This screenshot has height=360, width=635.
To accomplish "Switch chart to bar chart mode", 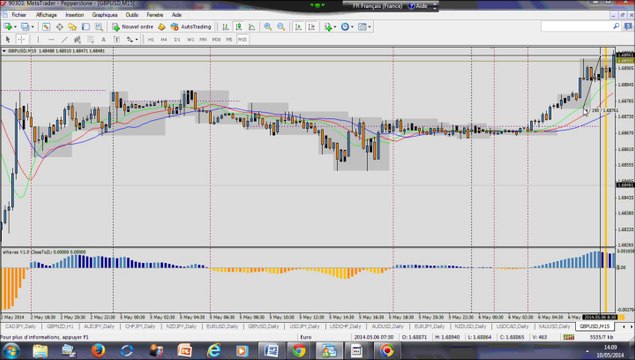I will [226, 27].
